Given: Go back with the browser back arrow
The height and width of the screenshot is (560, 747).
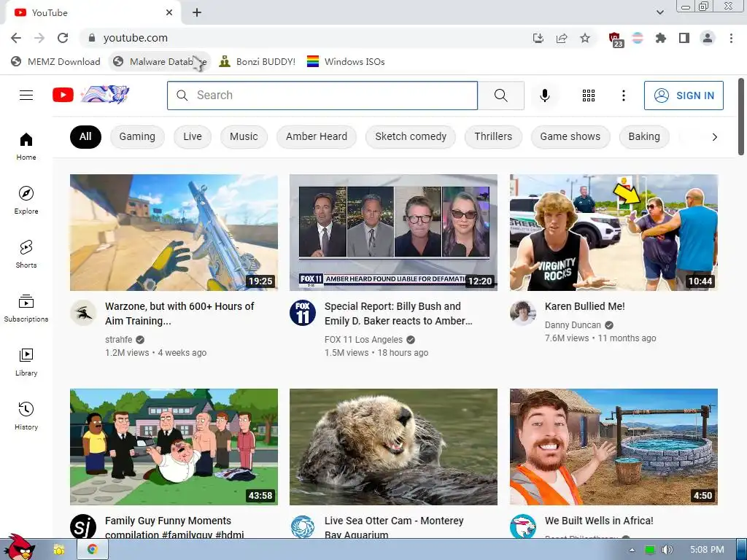Looking at the screenshot, I should [x=16, y=38].
